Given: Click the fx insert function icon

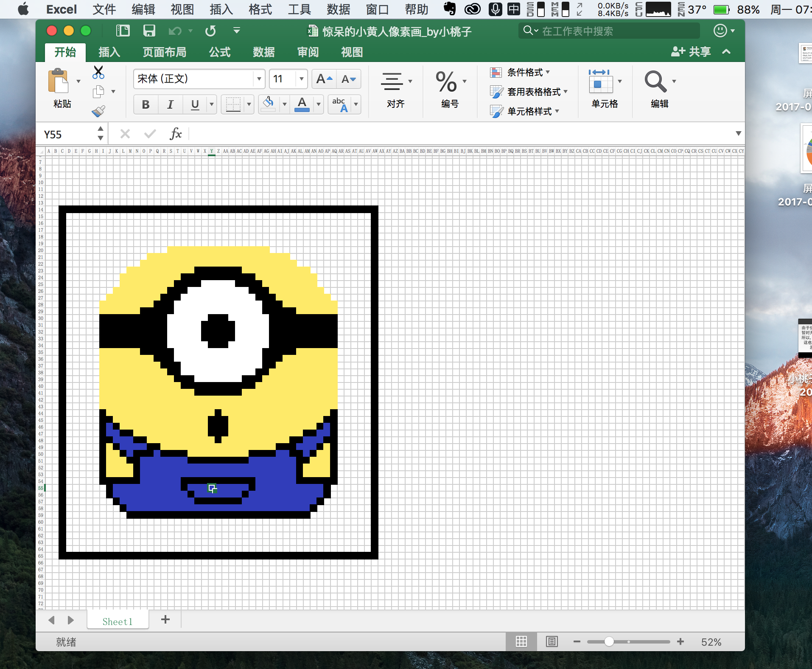Looking at the screenshot, I should (x=176, y=134).
